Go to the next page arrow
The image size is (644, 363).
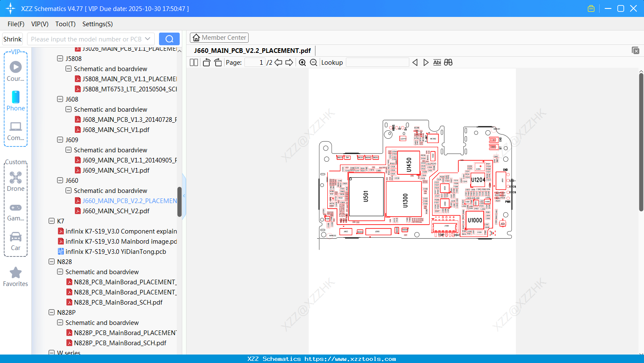[289, 62]
